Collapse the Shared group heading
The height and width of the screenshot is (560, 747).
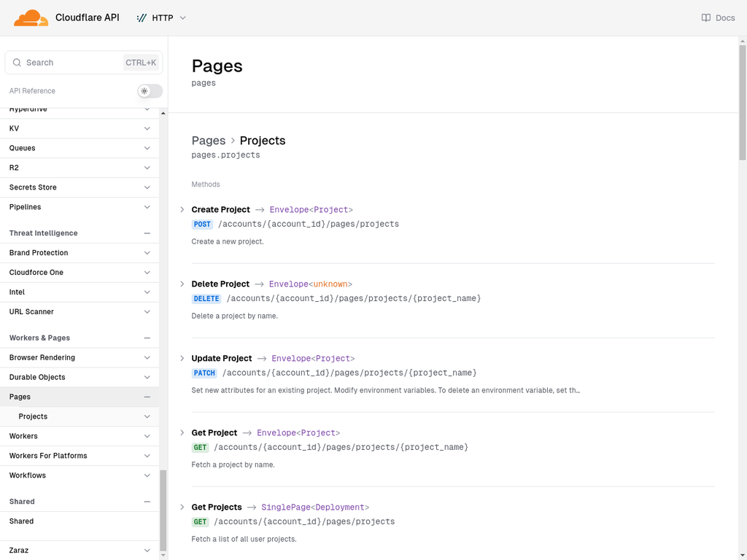147,502
